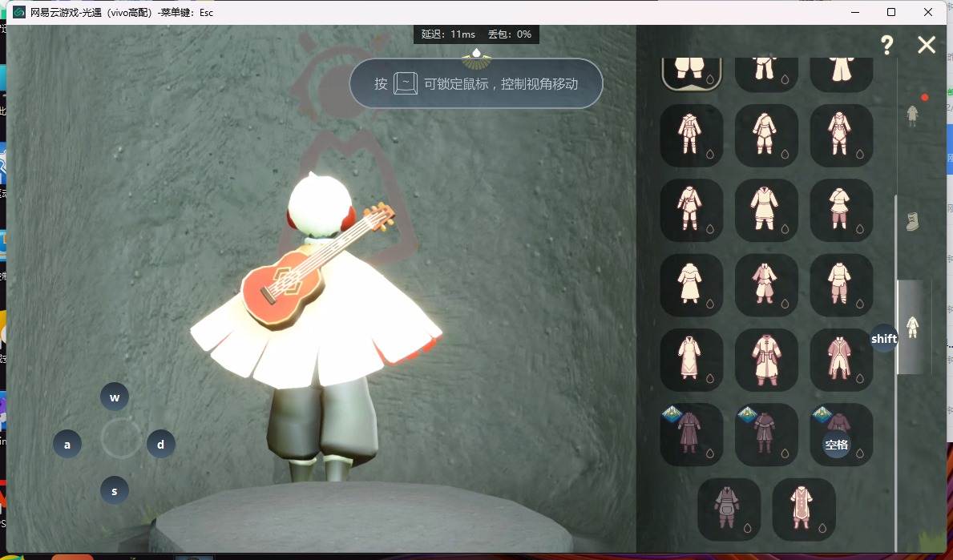This screenshot has height=560, width=953.
Task: Choose sash-wrapped outfit, middle of second row
Action: [765, 135]
